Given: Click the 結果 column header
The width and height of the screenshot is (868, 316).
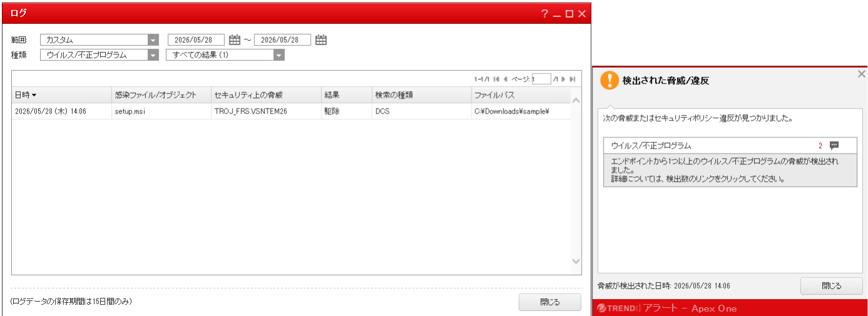Looking at the screenshot, I should (x=346, y=95).
